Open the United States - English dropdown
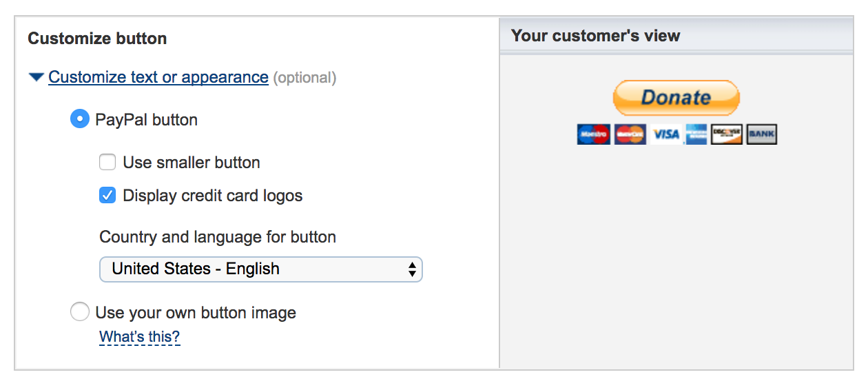The width and height of the screenshot is (868, 390). tap(260, 269)
